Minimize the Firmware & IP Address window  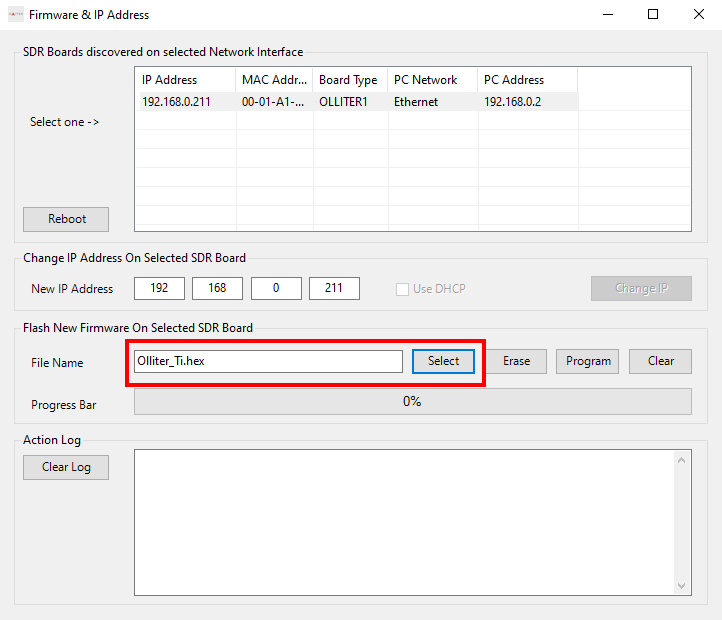(608, 15)
